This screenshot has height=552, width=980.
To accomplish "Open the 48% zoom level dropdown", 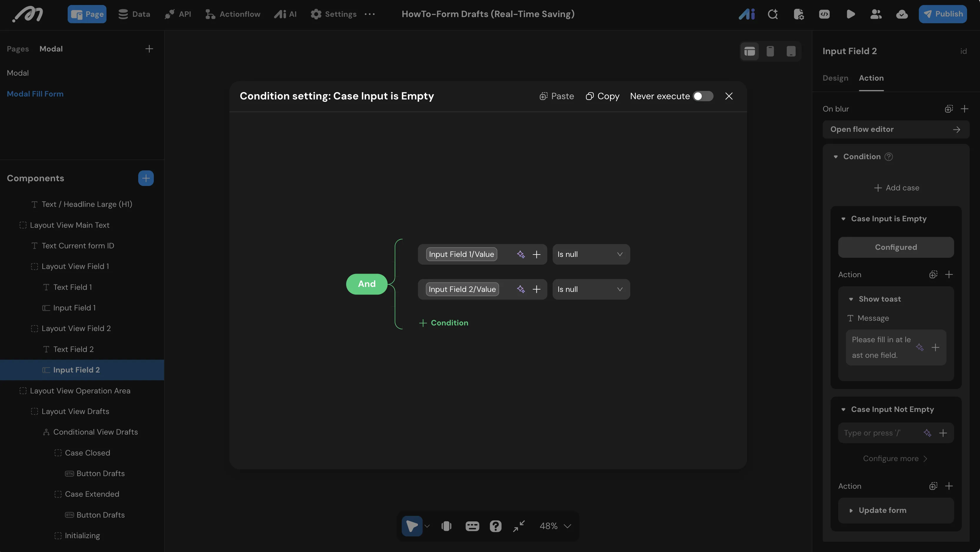I will [555, 526].
